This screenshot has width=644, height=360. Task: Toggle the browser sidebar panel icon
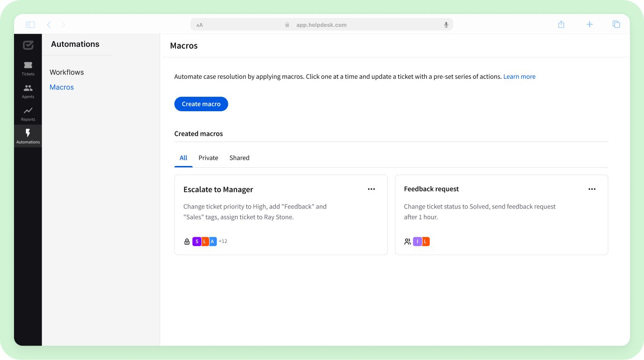click(30, 25)
